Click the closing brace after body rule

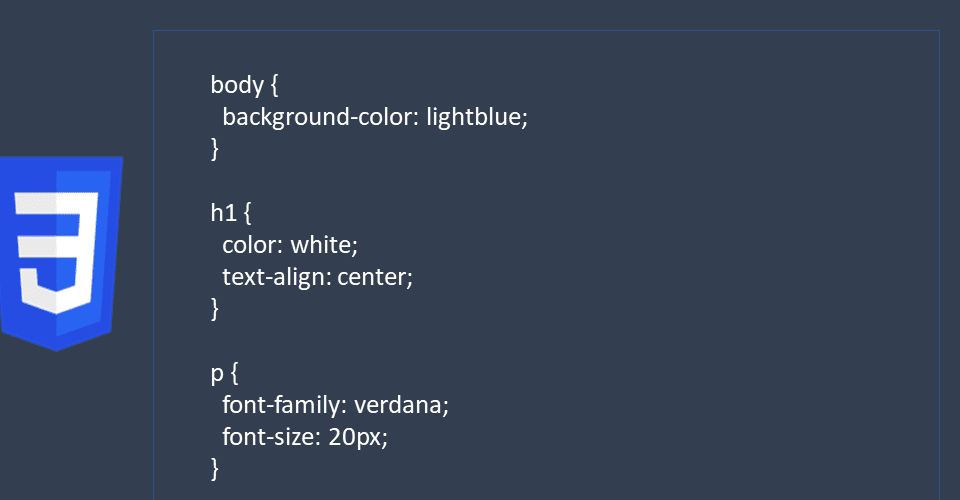pyautogui.click(x=214, y=149)
